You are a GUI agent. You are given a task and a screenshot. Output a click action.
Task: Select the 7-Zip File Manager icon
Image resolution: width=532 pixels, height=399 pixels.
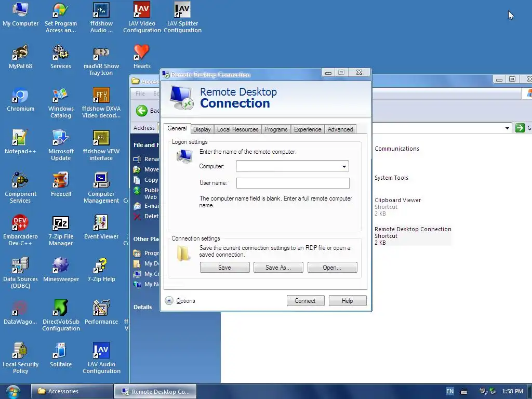tap(61, 231)
